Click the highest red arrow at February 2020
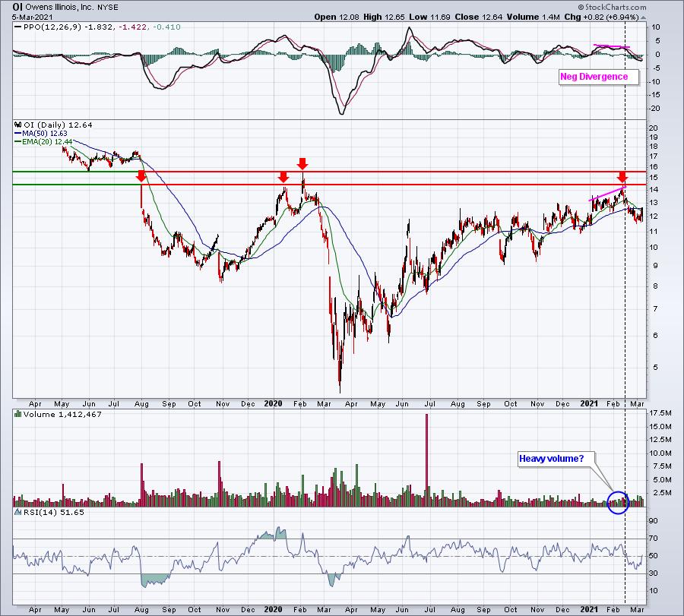The height and width of the screenshot is (616, 684). click(x=302, y=163)
